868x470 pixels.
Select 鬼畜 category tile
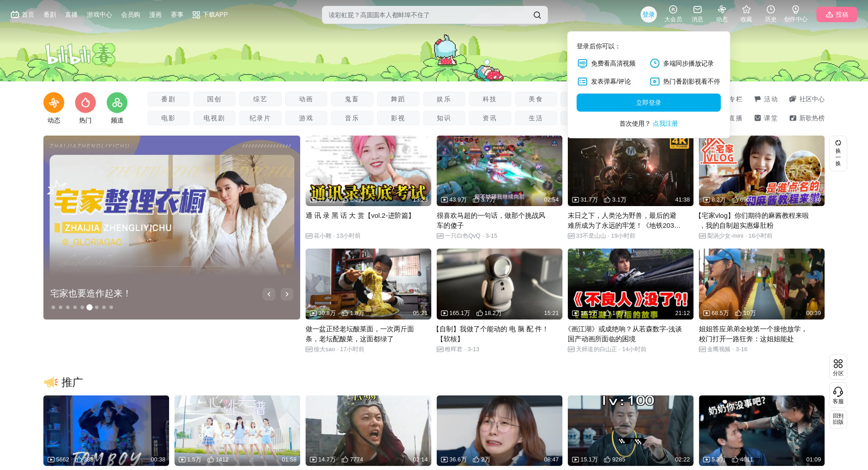coord(352,99)
